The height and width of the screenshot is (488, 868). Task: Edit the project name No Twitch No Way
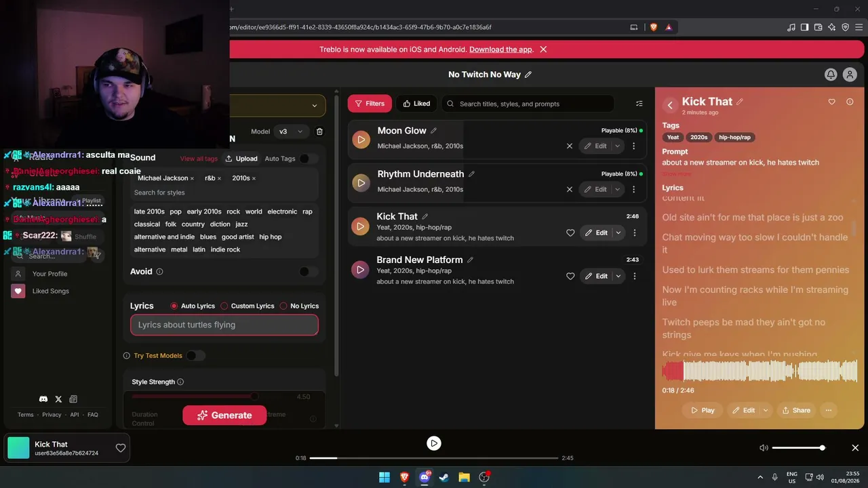[528, 75]
